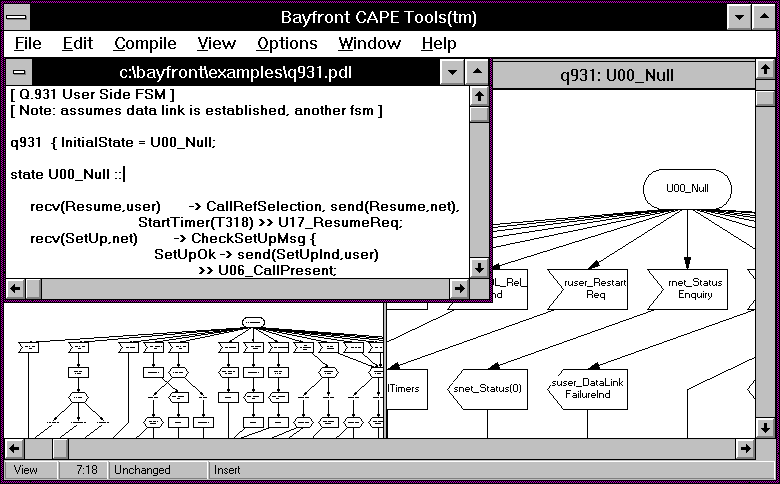Image resolution: width=780 pixels, height=484 pixels.
Task: Select the Timers task box
Action: coord(407,389)
